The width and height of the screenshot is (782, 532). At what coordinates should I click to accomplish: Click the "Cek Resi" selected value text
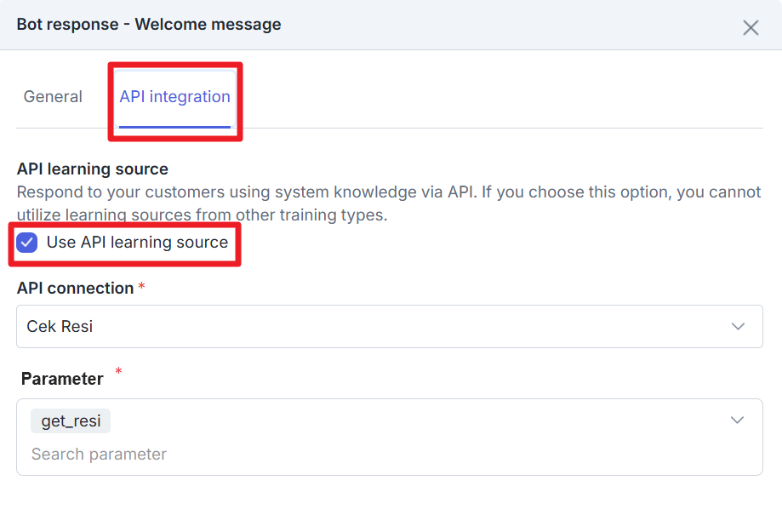(x=60, y=327)
